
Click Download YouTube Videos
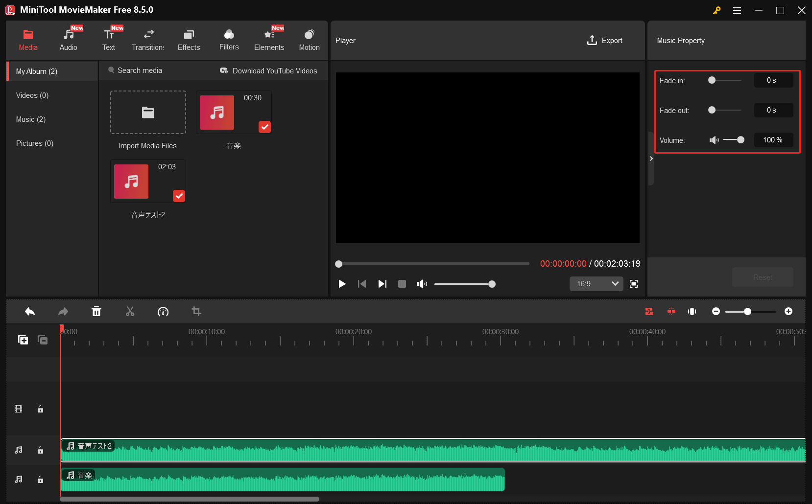coord(269,70)
